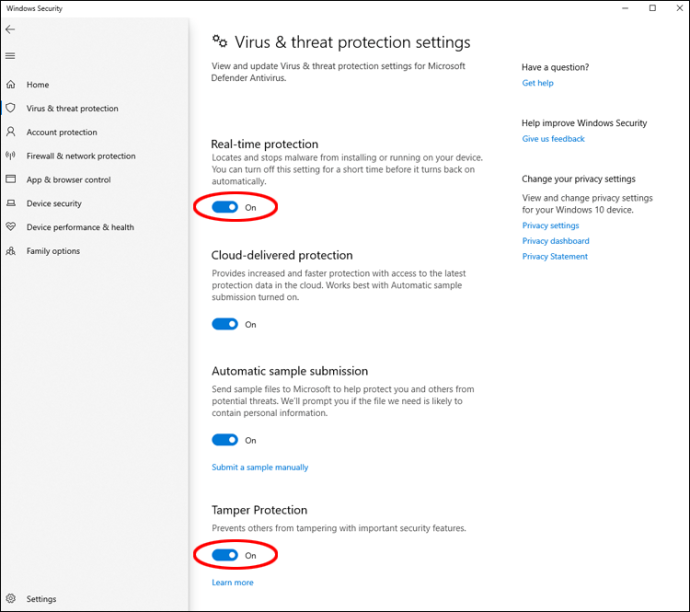
Task: Click the back arrow icon
Action: coord(10,30)
